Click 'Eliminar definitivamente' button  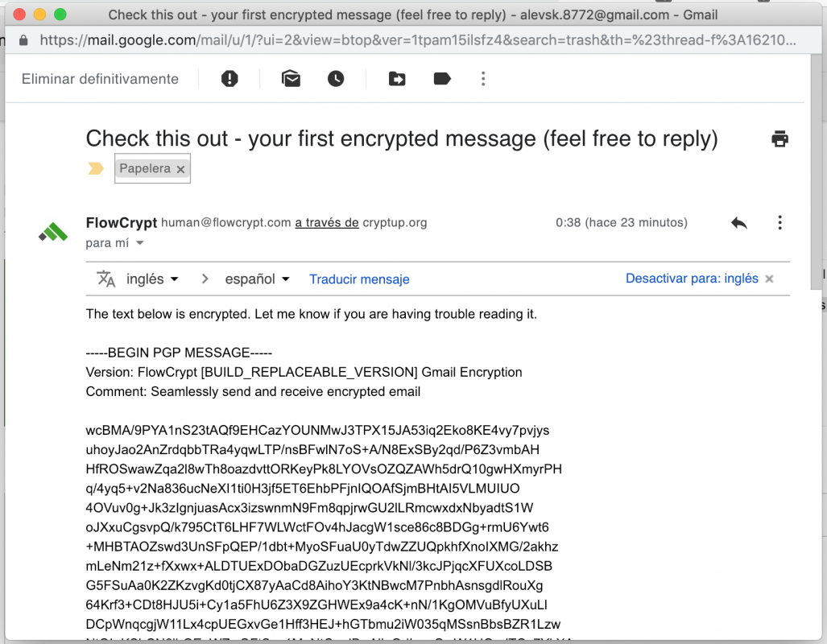click(100, 79)
